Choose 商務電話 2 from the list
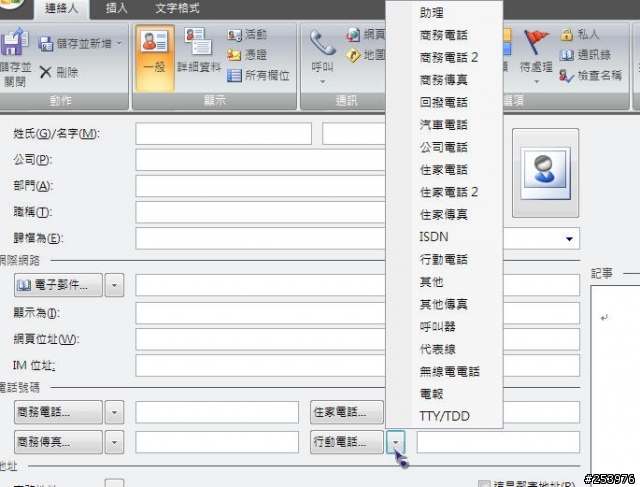This screenshot has width=640, height=487. (x=444, y=58)
